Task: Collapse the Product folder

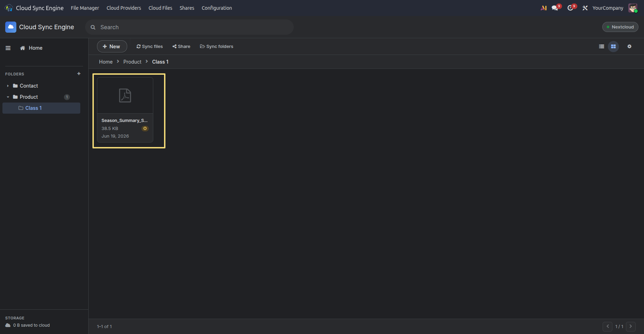Action: pyautogui.click(x=8, y=97)
